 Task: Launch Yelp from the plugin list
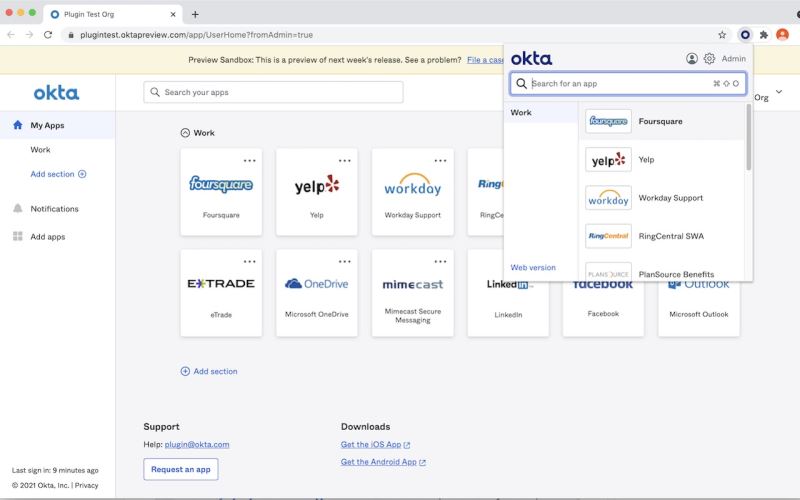tap(662, 160)
